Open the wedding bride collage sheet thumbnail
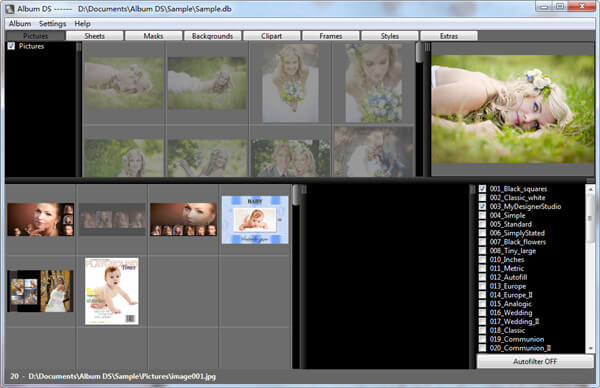The height and width of the screenshot is (388, 600). coord(40,291)
